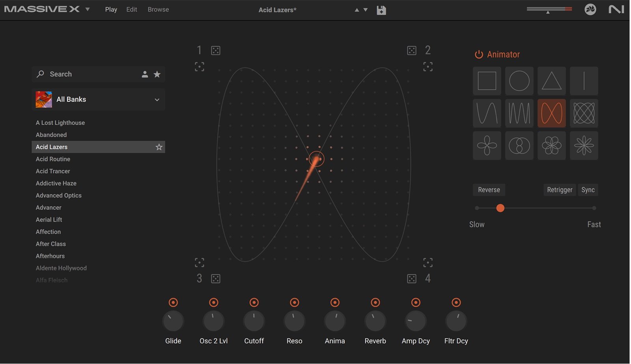Toggle the assignment dot above Osc 2 Lvl
The image size is (631, 364).
(x=213, y=302)
